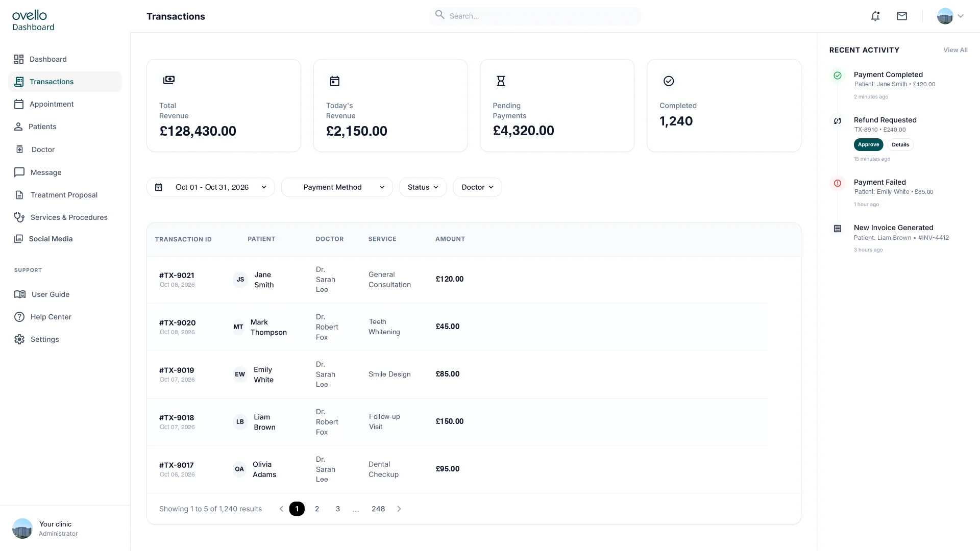Open the Status filter dropdown
The image size is (980, 551).
pos(423,187)
